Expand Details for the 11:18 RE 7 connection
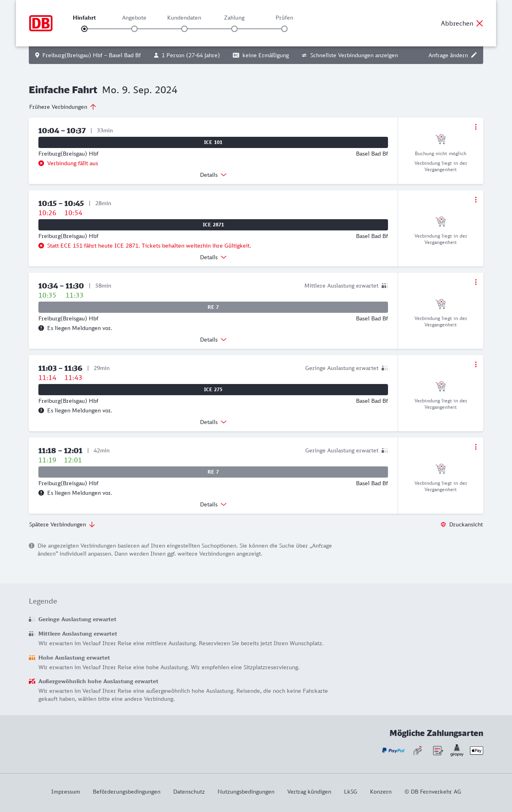This screenshot has height=812, width=512. tap(213, 504)
